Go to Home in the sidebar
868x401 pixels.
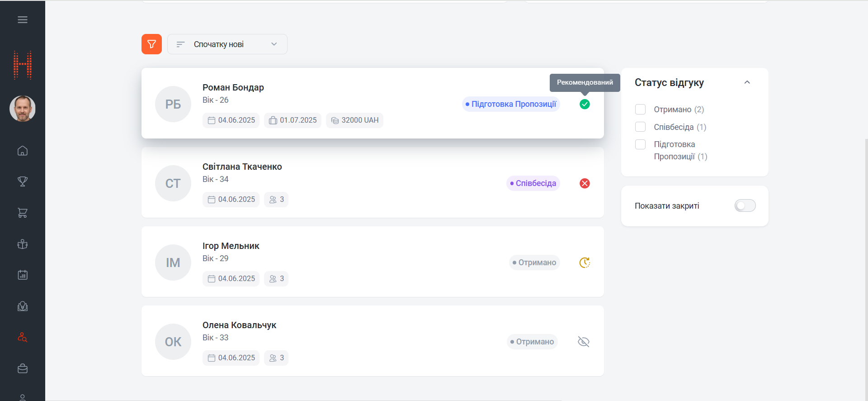23,151
